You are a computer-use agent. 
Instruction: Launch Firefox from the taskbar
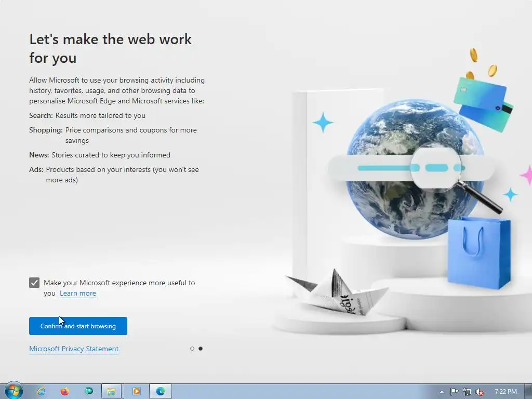point(65,391)
